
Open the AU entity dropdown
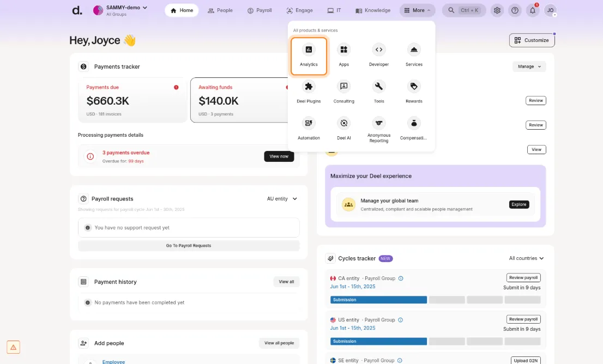282,199
